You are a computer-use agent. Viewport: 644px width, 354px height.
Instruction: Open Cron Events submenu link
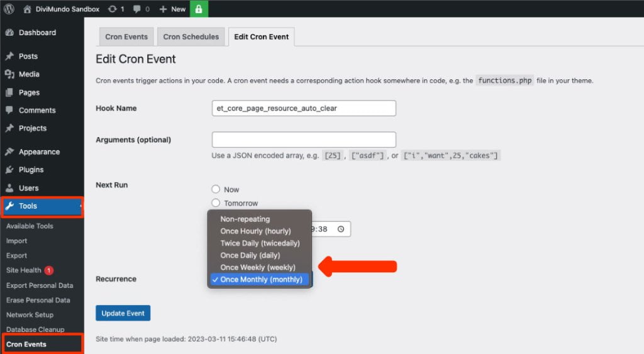point(26,344)
